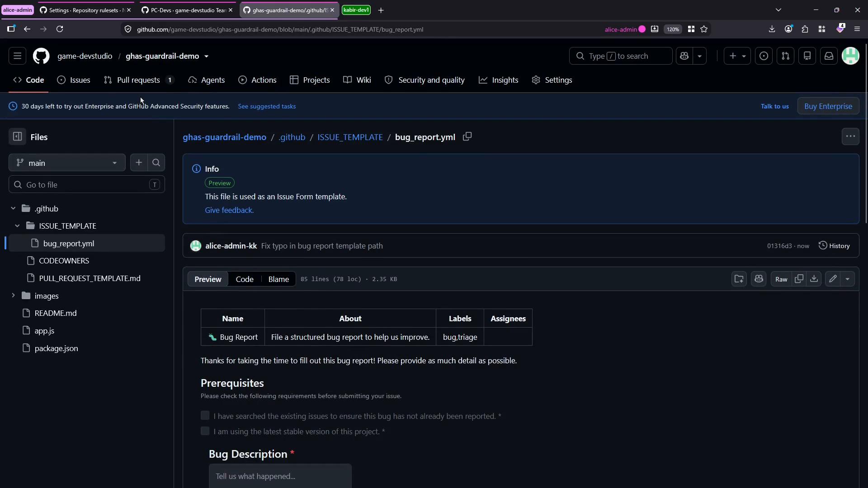Open symbols panel icon beside Raw

(739, 279)
